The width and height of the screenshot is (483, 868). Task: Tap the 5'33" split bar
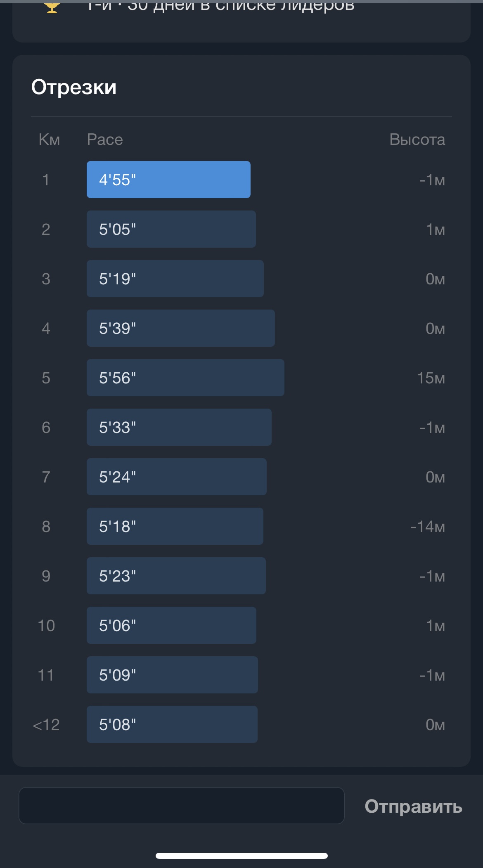click(179, 427)
